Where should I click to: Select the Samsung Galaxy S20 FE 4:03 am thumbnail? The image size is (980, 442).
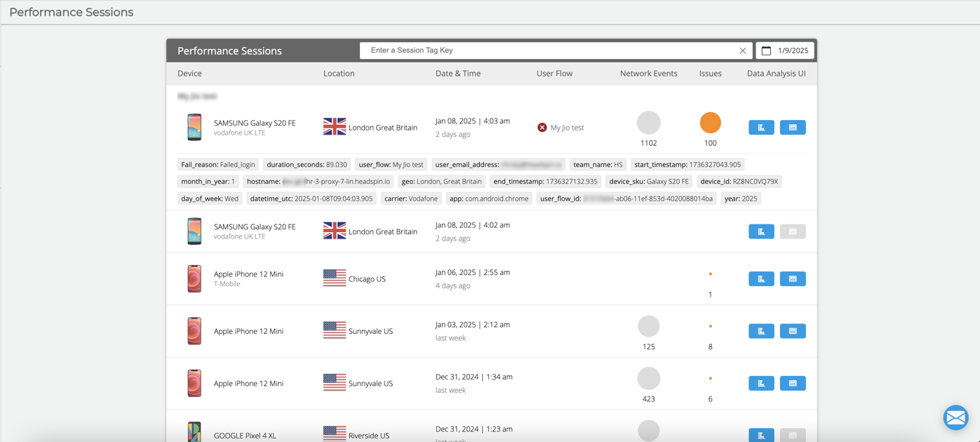(194, 128)
